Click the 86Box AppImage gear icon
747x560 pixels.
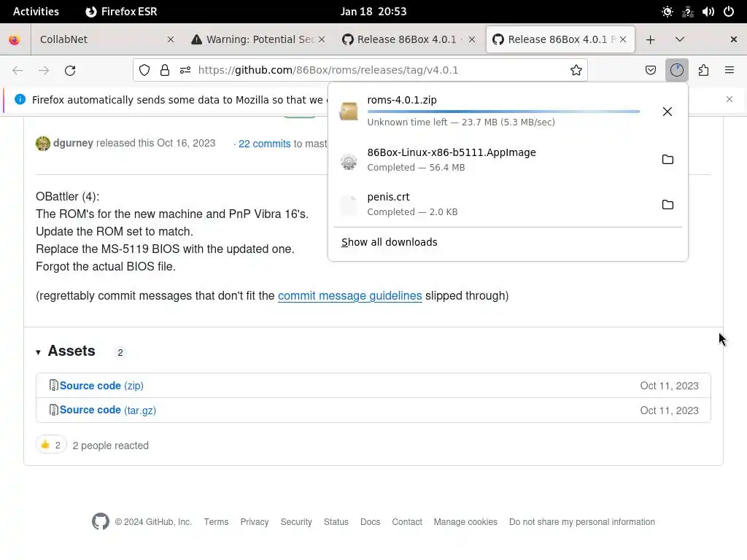349,162
